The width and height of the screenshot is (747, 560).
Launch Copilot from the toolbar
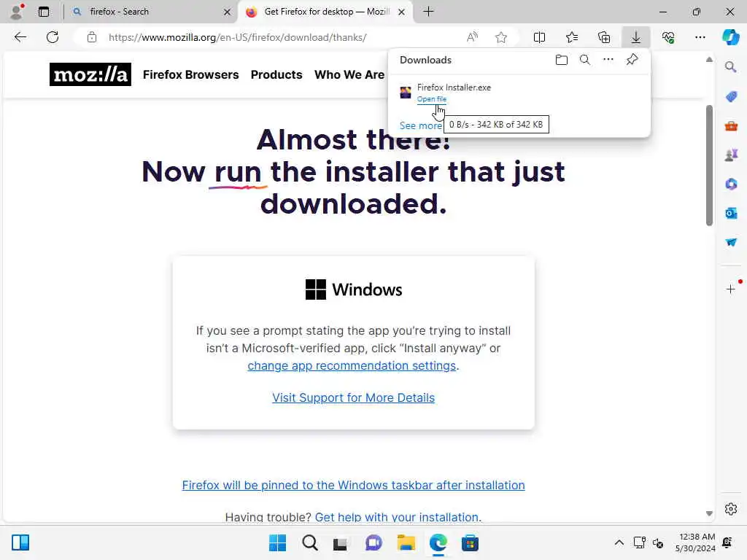click(x=730, y=37)
